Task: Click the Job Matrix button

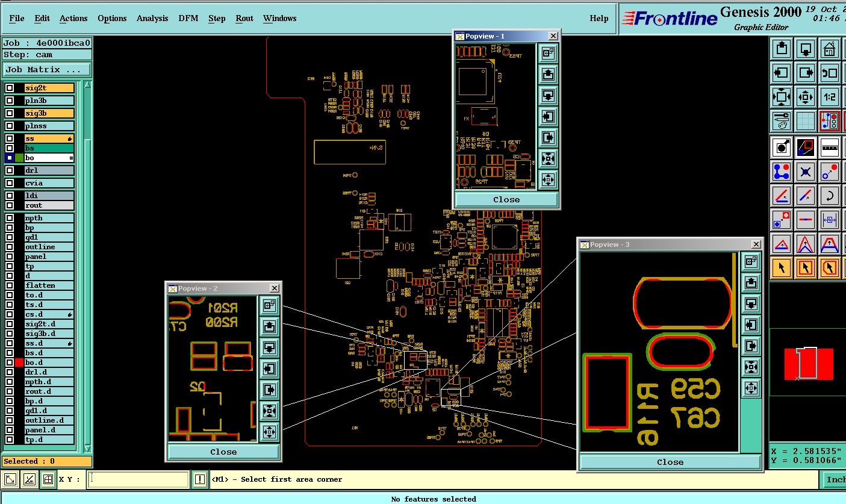Action: coord(47,69)
